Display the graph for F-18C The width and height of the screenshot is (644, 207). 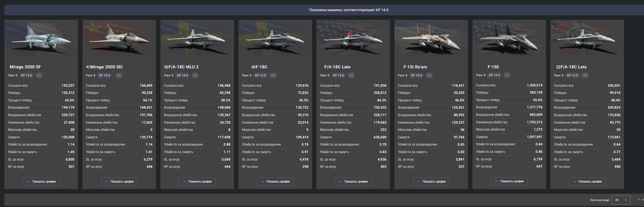[275, 181]
